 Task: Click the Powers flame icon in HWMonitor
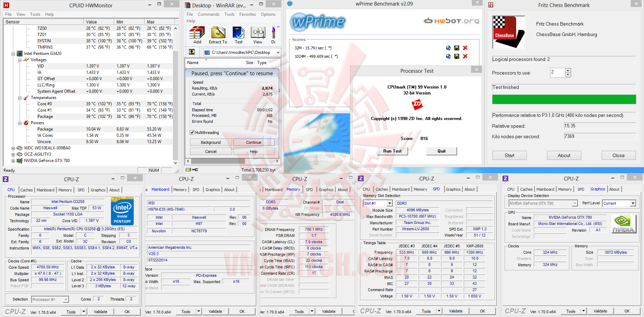click(26, 123)
